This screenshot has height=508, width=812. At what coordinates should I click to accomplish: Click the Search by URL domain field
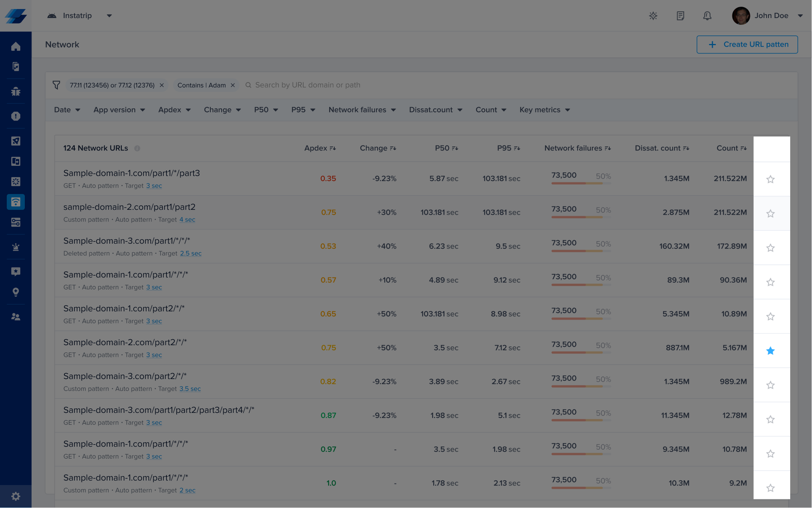click(x=308, y=85)
